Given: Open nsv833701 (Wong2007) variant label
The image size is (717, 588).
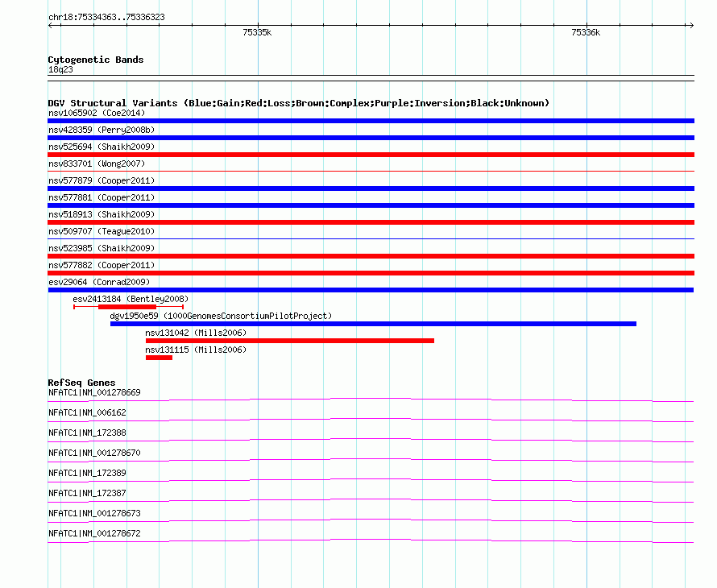Looking at the screenshot, I should tap(97, 164).
